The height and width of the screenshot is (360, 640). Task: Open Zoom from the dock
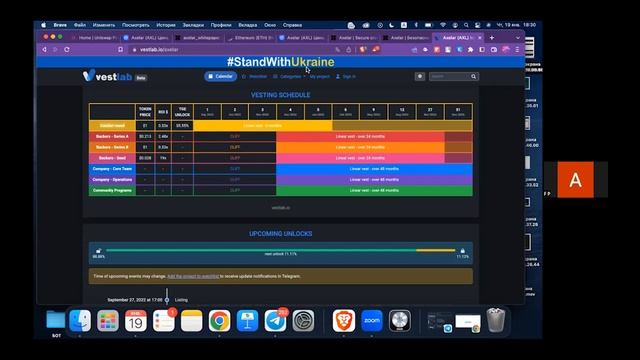pyautogui.click(x=372, y=320)
